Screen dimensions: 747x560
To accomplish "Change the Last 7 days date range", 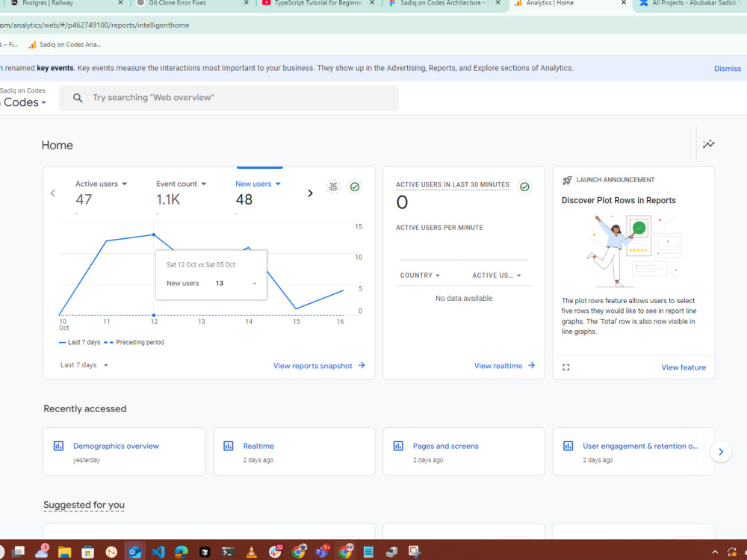I will (84, 365).
